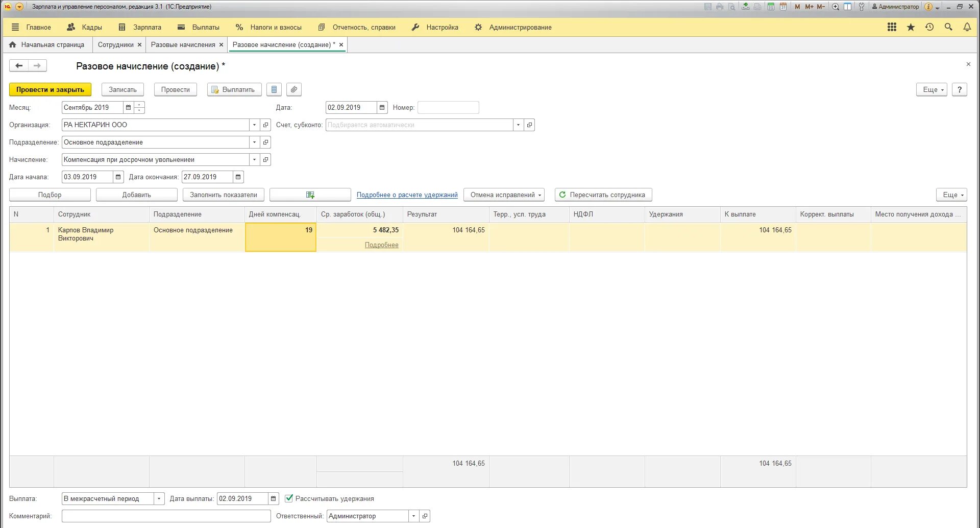980x528 pixels.
Task: Click the Номер input field
Action: point(448,107)
